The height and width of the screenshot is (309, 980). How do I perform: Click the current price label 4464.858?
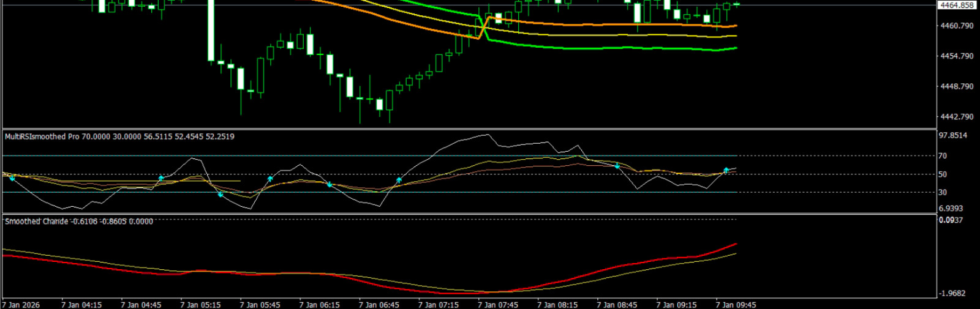(957, 5)
